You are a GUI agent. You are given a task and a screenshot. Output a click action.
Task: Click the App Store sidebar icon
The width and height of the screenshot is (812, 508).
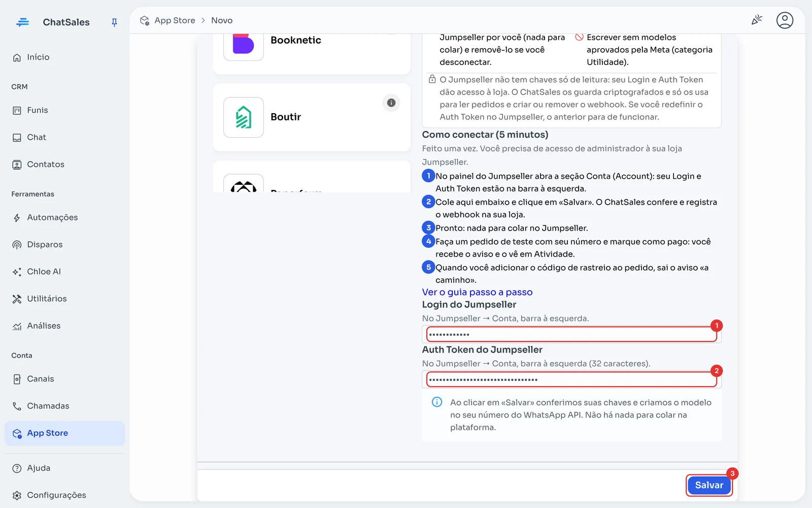point(17,433)
